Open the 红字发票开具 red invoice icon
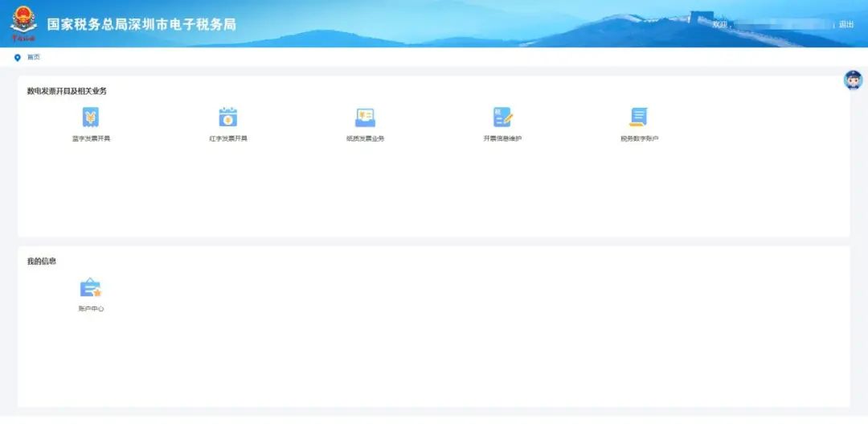868x424 pixels. pyautogui.click(x=228, y=117)
